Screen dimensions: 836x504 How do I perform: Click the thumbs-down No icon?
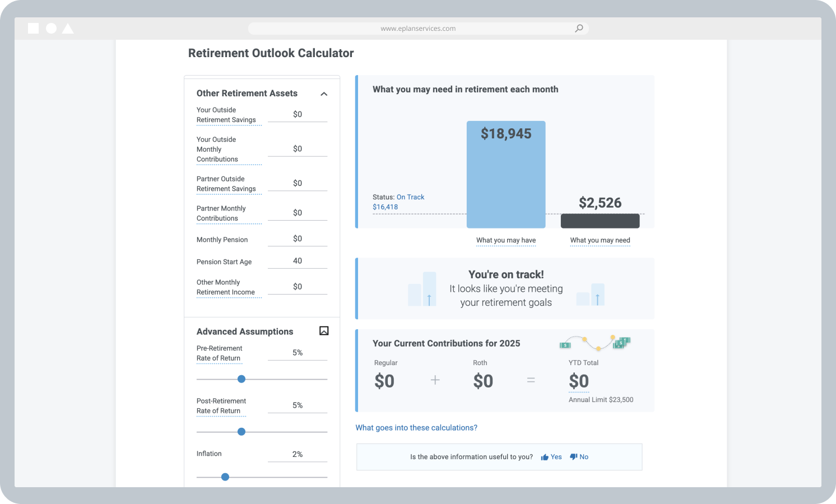573,457
